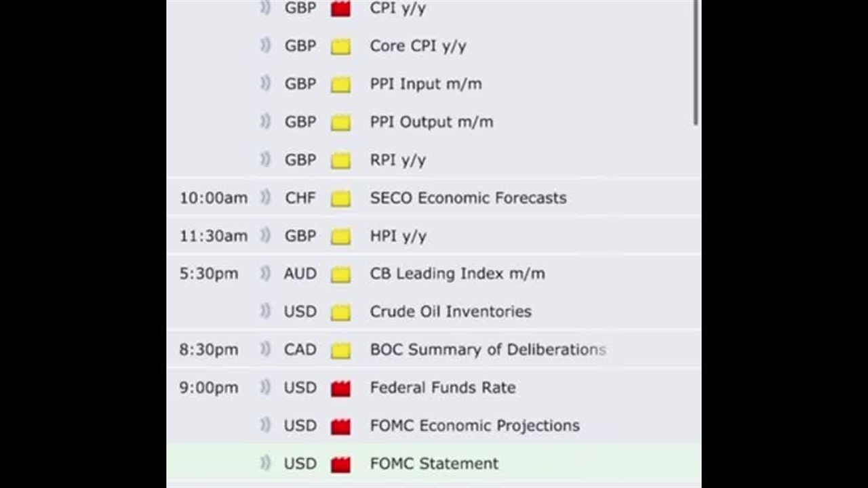Viewport: 868px width, 488px height.
Task: Click the sound alert icon for Federal Funds Rate
Action: [x=265, y=388]
